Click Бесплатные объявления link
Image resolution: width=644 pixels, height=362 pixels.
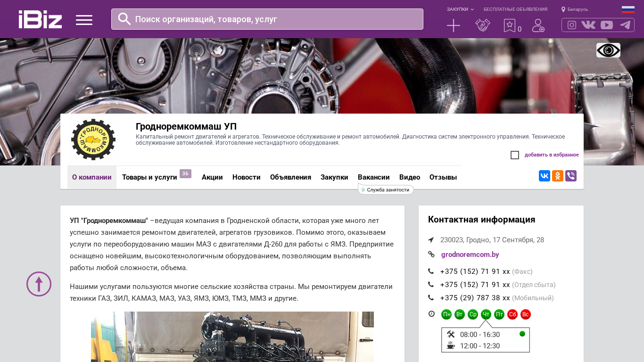[515, 9]
